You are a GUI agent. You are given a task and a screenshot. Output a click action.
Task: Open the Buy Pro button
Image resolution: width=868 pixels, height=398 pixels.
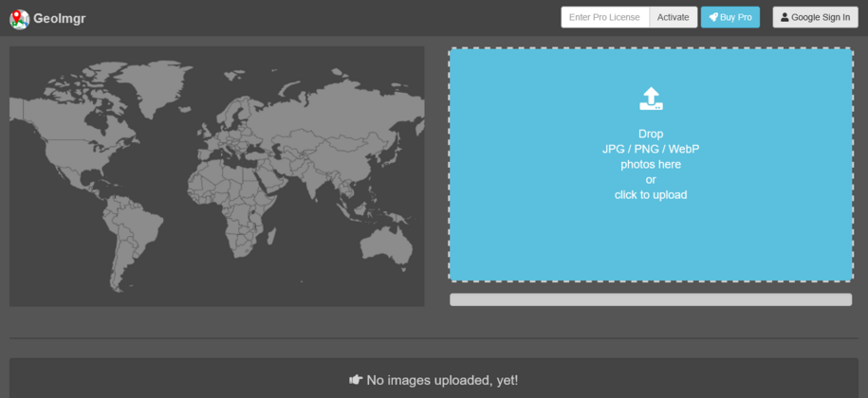point(730,17)
